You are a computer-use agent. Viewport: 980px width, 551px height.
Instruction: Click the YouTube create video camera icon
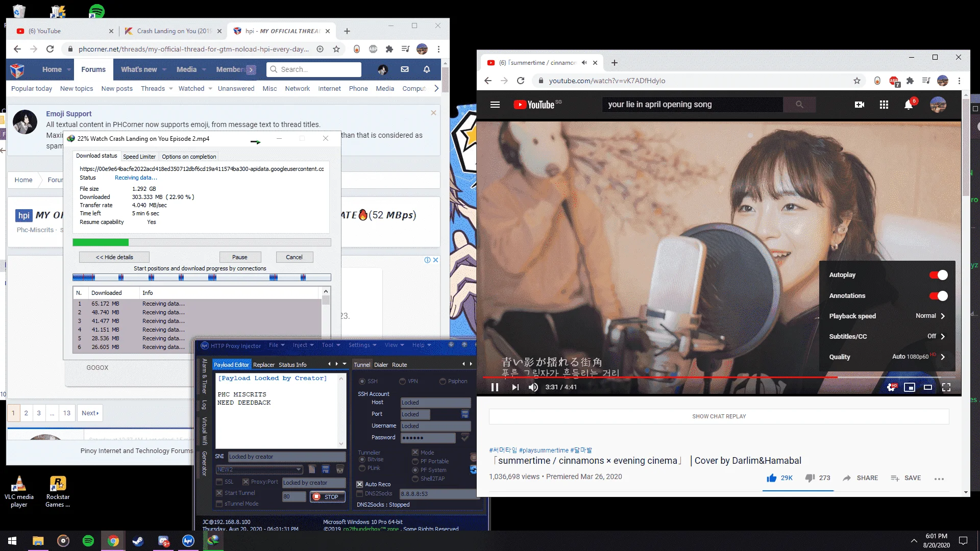(860, 105)
